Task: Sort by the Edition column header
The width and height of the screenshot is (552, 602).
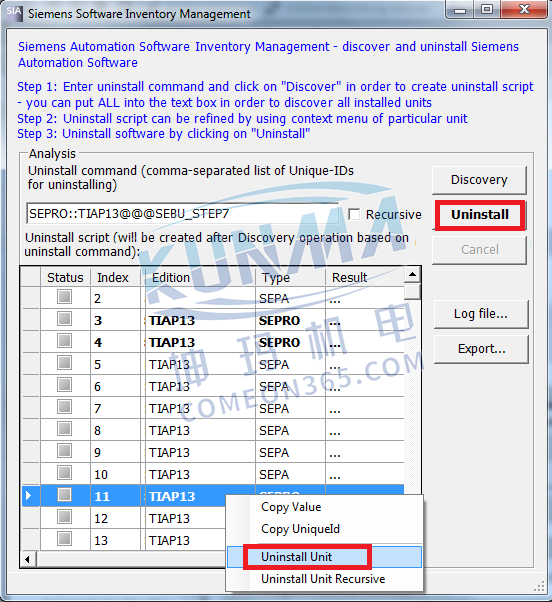Action: [200, 277]
